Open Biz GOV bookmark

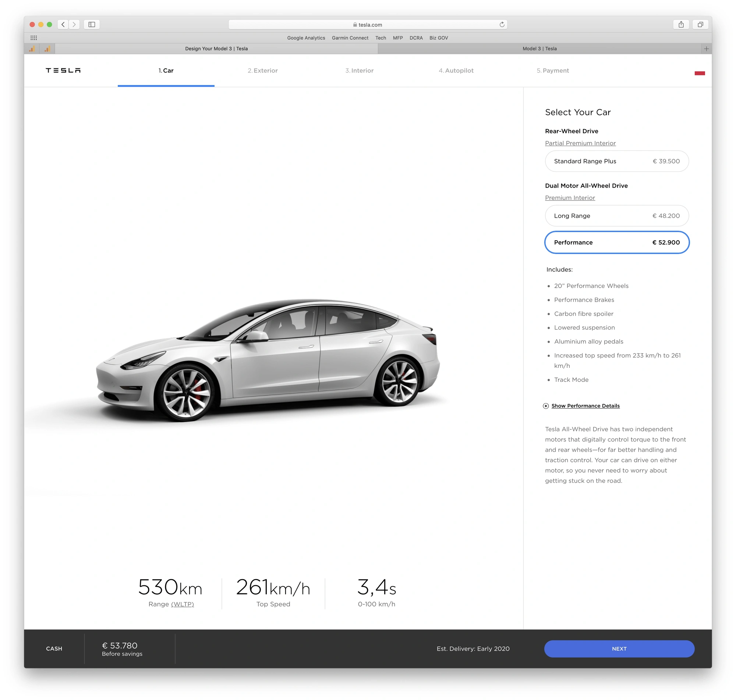[439, 38]
